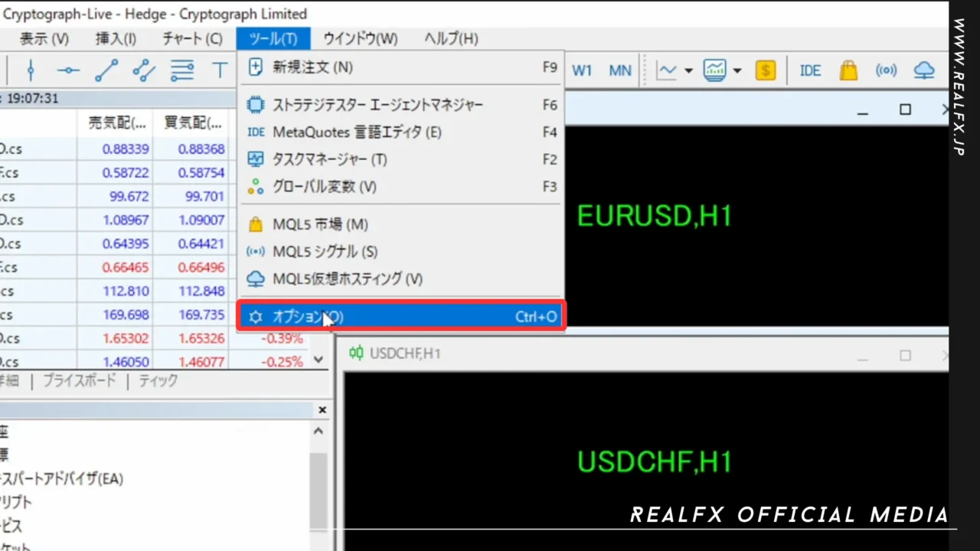The height and width of the screenshot is (551, 980).
Task: Click the navigator scrollbar up arrow
Action: tap(318, 430)
